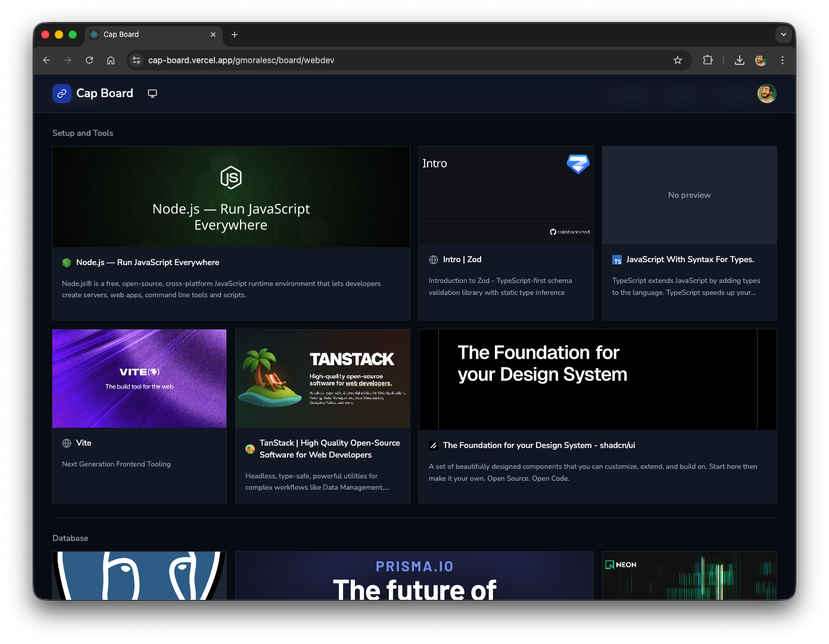Click the site information icon in address bar
Screen dimensions: 829x644
[136, 60]
